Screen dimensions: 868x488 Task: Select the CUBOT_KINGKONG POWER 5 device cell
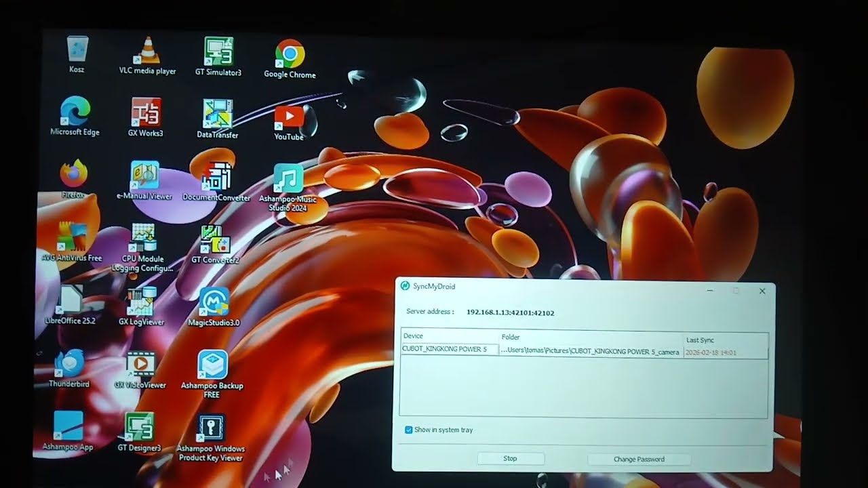pyautogui.click(x=450, y=349)
